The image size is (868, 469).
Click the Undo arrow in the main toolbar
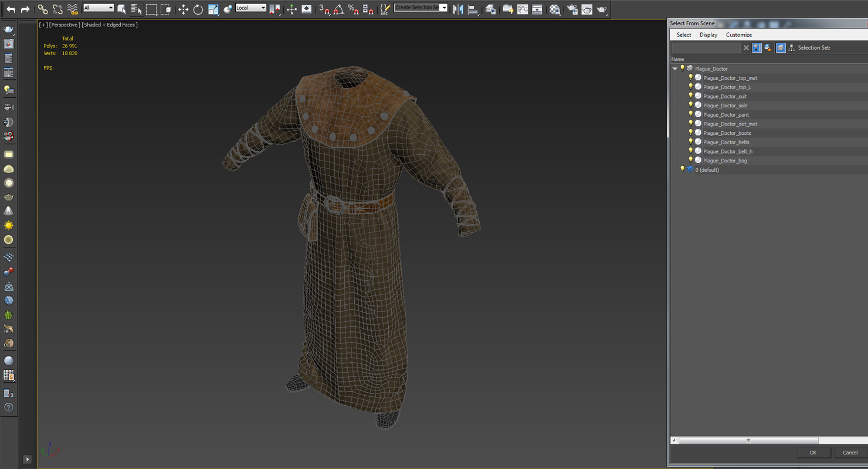tap(11, 9)
